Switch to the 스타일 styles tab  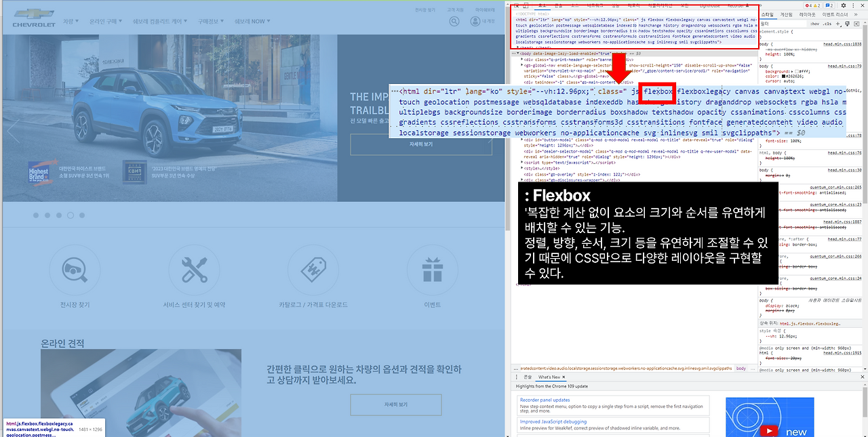(767, 14)
